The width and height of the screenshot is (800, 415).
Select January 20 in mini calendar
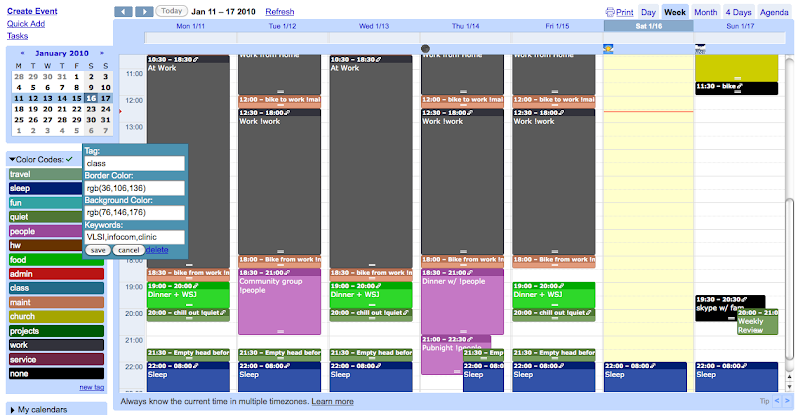(47, 109)
